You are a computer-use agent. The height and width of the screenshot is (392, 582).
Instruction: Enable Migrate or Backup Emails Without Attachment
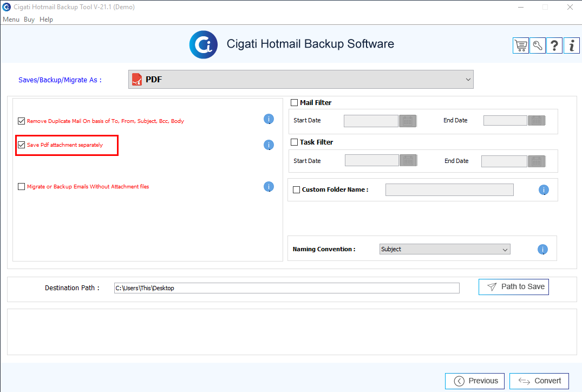[22, 186]
